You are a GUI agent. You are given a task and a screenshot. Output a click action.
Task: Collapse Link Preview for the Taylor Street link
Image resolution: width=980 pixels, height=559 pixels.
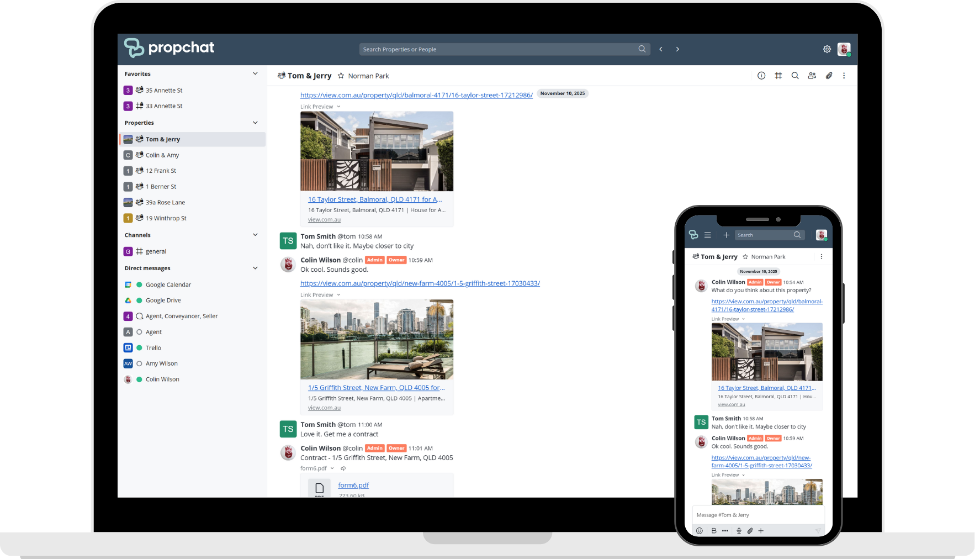pos(338,107)
